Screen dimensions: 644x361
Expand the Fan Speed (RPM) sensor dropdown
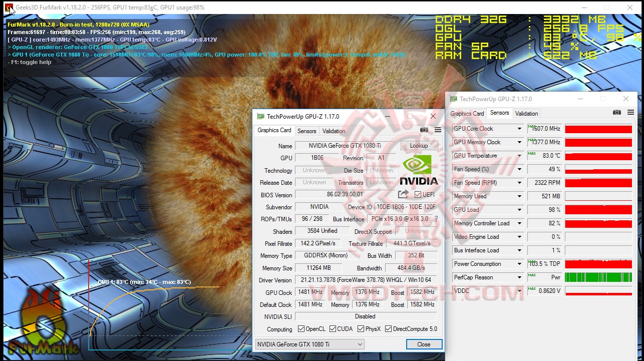click(x=519, y=183)
